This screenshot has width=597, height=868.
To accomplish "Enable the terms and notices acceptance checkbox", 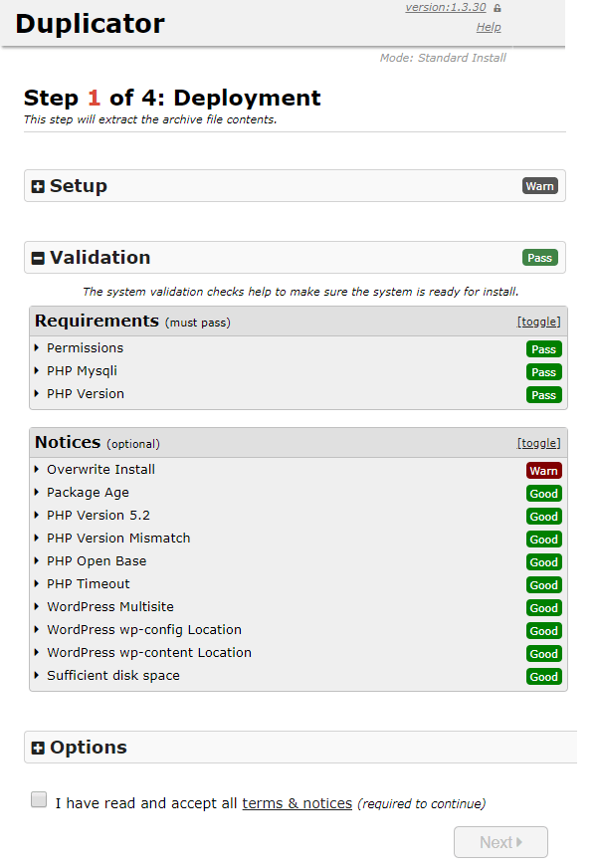I will [x=38, y=799].
